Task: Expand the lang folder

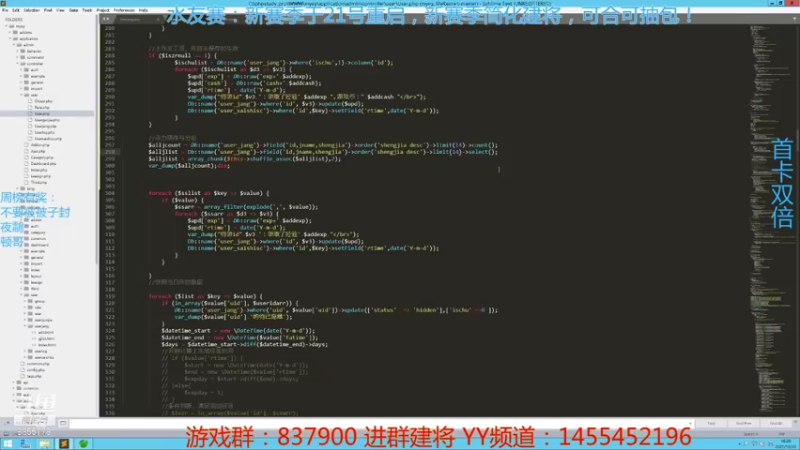Action: point(18,189)
